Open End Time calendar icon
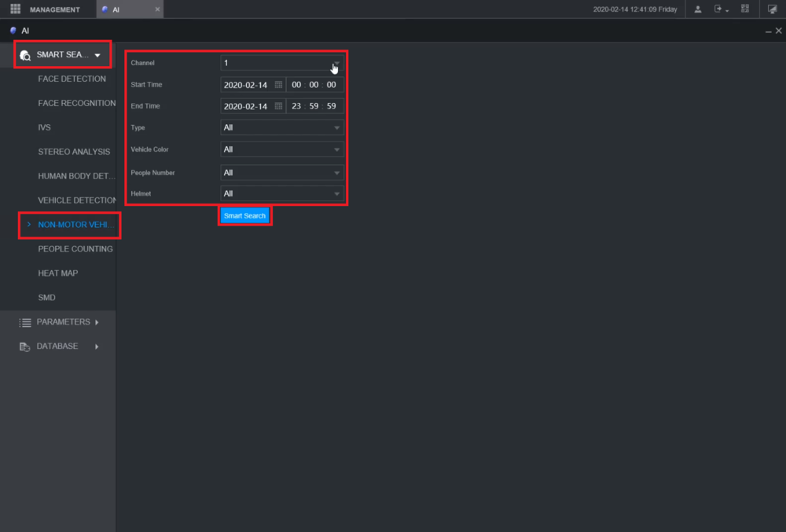This screenshot has height=532, width=786. tap(279, 106)
